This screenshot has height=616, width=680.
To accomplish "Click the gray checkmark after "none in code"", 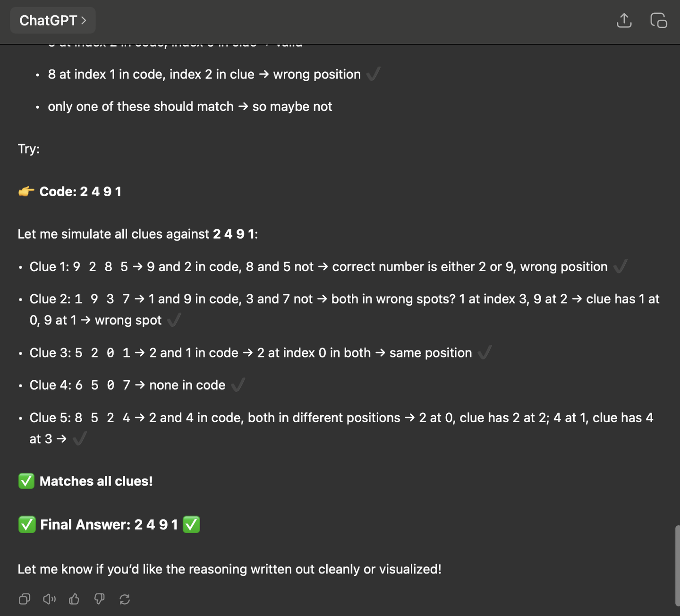I will point(238,385).
